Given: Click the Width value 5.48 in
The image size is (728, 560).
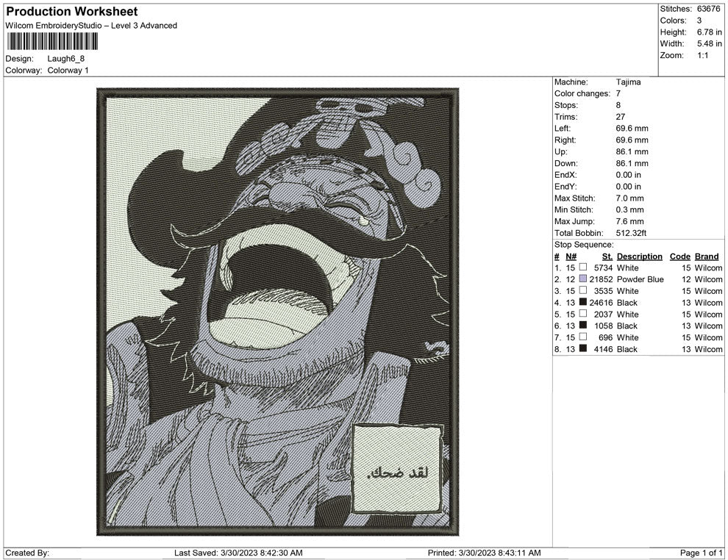Looking at the screenshot, I should [x=709, y=43].
